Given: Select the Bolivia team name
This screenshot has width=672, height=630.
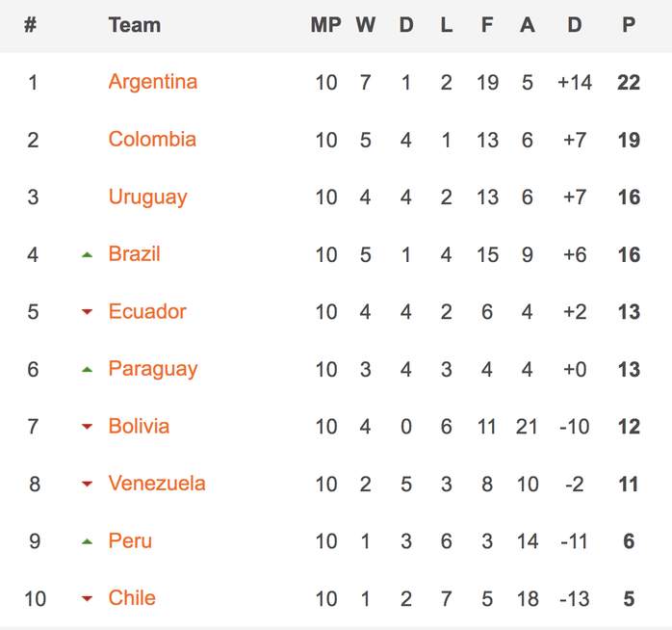Looking at the screenshot, I should click(139, 427).
